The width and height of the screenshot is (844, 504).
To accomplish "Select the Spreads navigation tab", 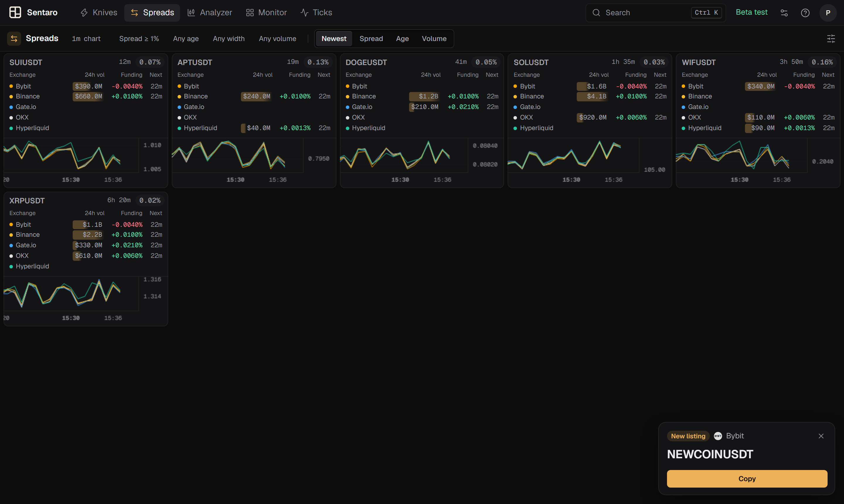I will pyautogui.click(x=152, y=13).
